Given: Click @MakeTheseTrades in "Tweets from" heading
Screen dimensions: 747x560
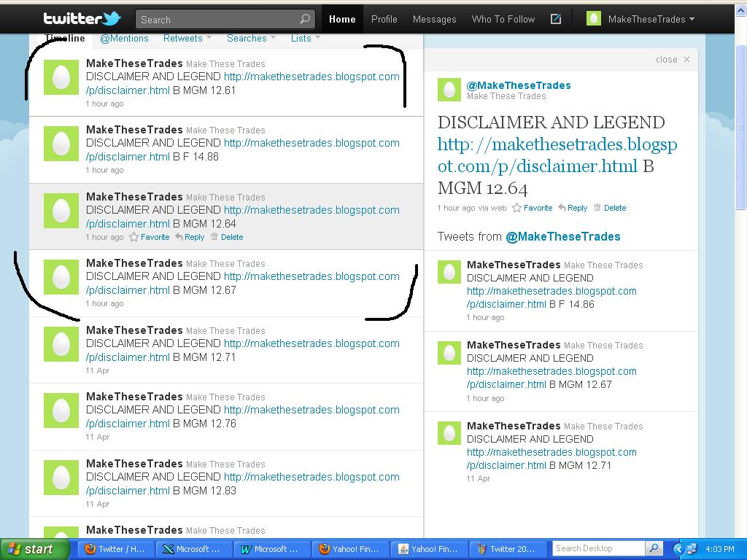Looking at the screenshot, I should coord(562,237).
